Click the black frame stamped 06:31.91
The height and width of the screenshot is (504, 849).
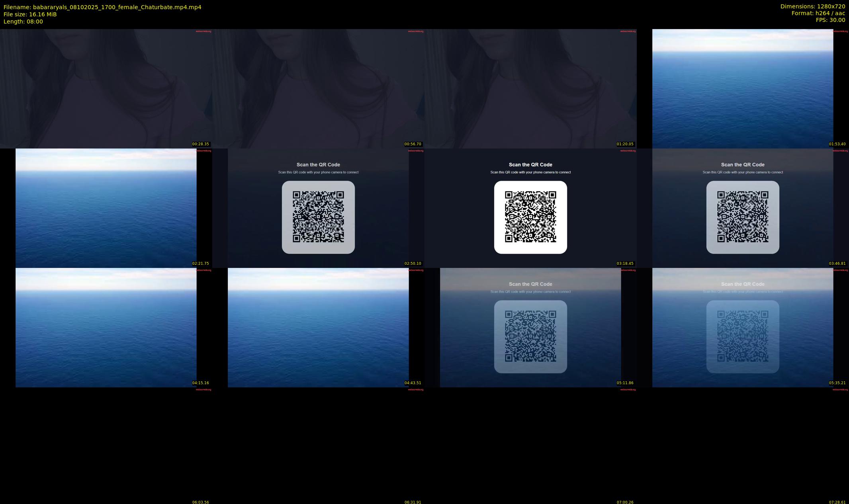click(318, 446)
